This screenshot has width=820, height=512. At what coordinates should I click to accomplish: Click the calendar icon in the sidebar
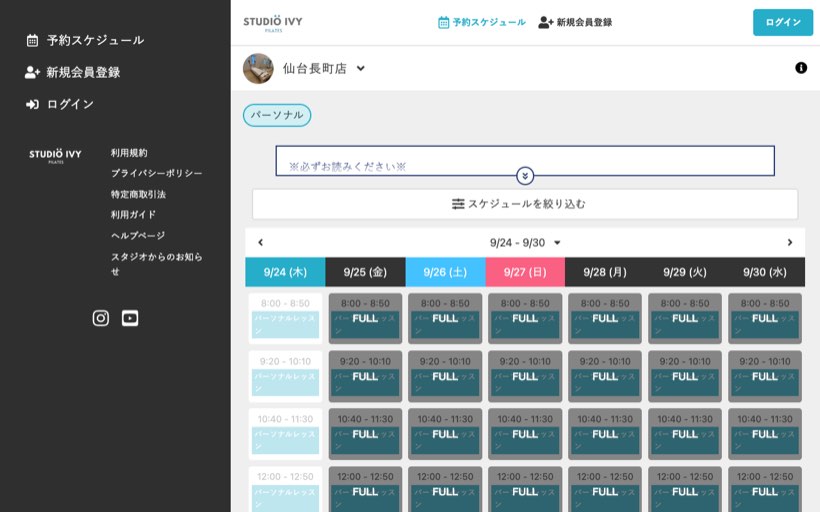click(x=32, y=40)
